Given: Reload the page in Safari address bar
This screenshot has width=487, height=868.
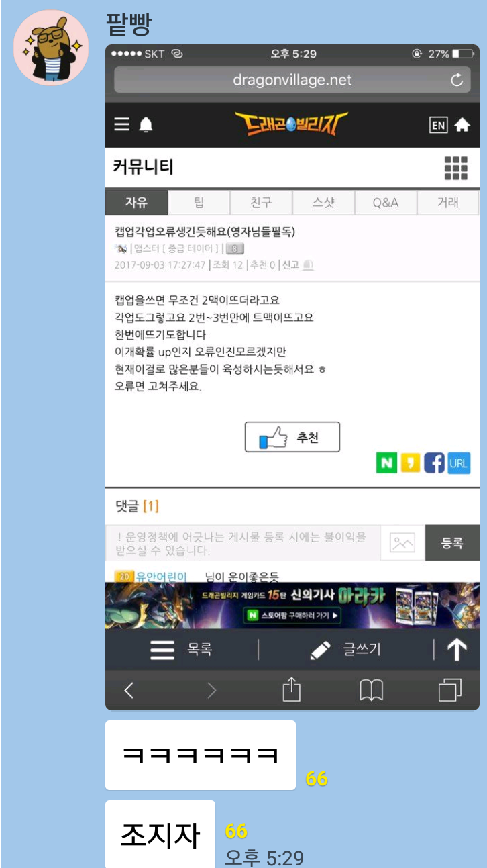Looking at the screenshot, I should pos(457,80).
